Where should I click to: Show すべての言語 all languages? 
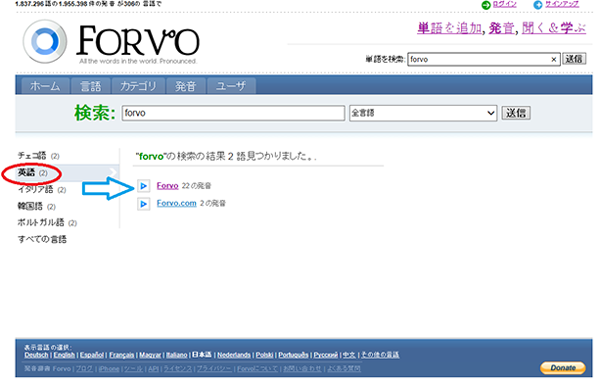pos(42,239)
